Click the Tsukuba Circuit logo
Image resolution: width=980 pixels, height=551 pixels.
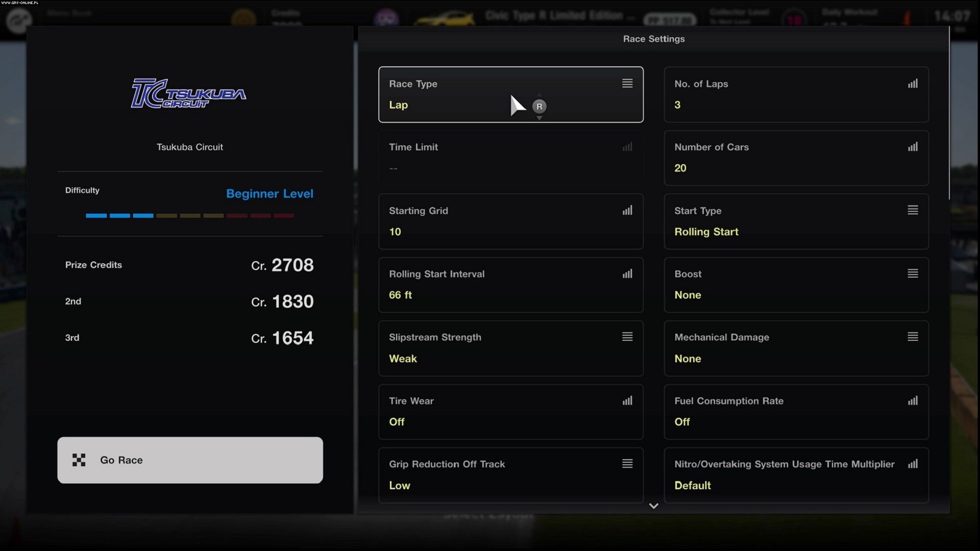(188, 93)
